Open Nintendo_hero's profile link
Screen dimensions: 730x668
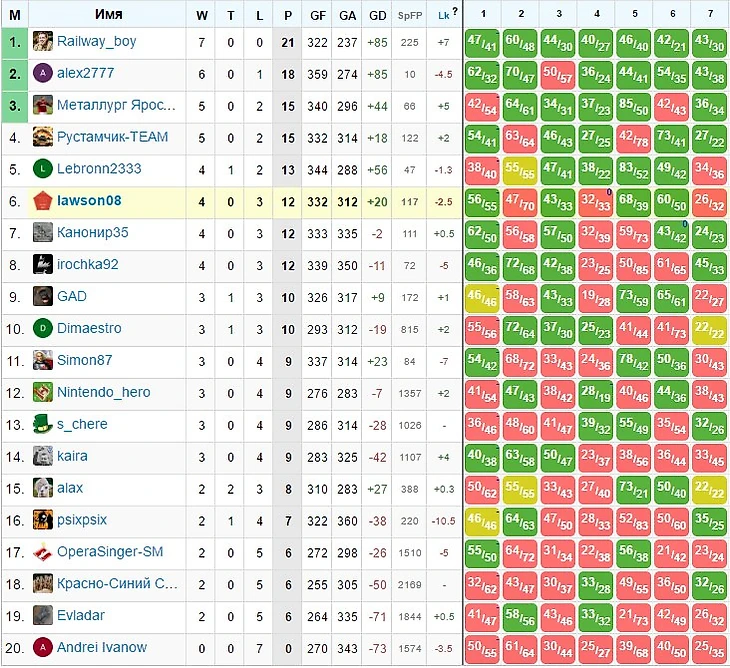(103, 392)
